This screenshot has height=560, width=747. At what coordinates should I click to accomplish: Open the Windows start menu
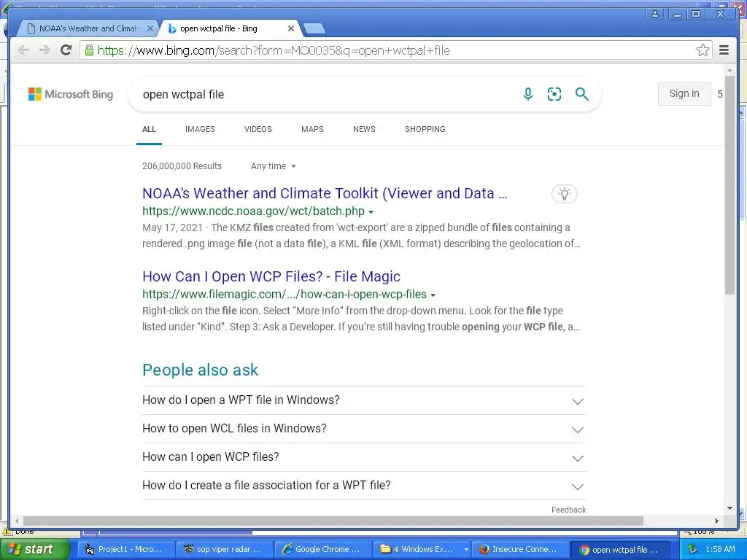34,550
